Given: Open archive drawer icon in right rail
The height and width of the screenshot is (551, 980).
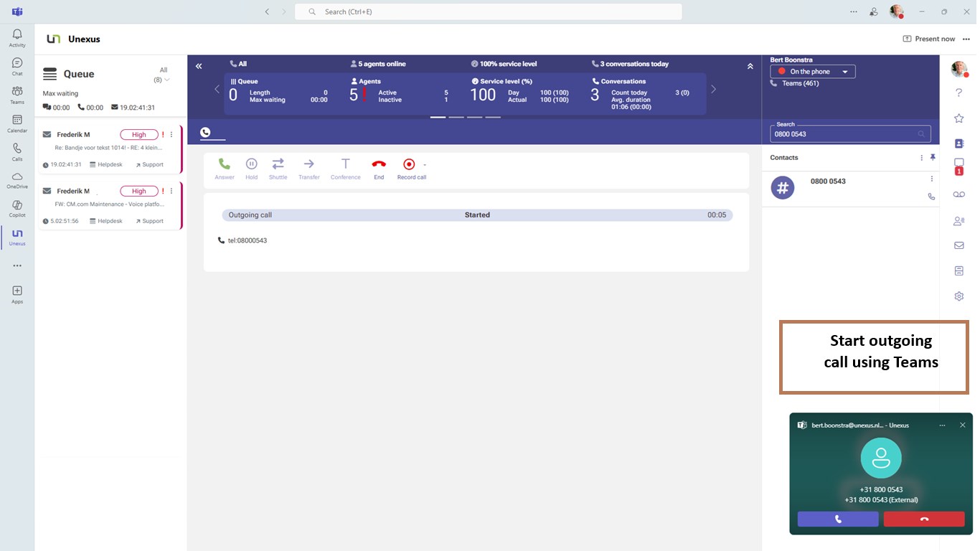Looking at the screenshot, I should (x=958, y=270).
